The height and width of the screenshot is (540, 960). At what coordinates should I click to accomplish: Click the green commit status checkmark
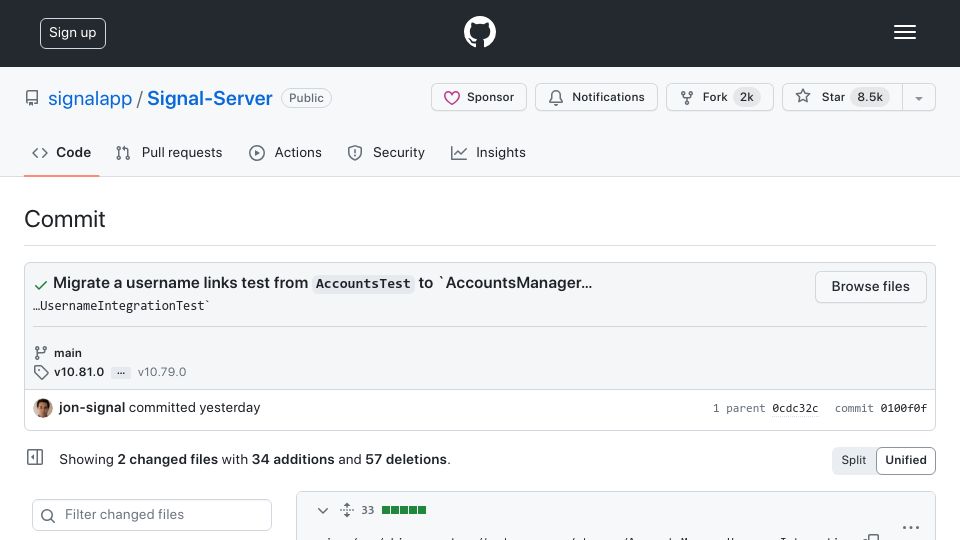tap(41, 285)
